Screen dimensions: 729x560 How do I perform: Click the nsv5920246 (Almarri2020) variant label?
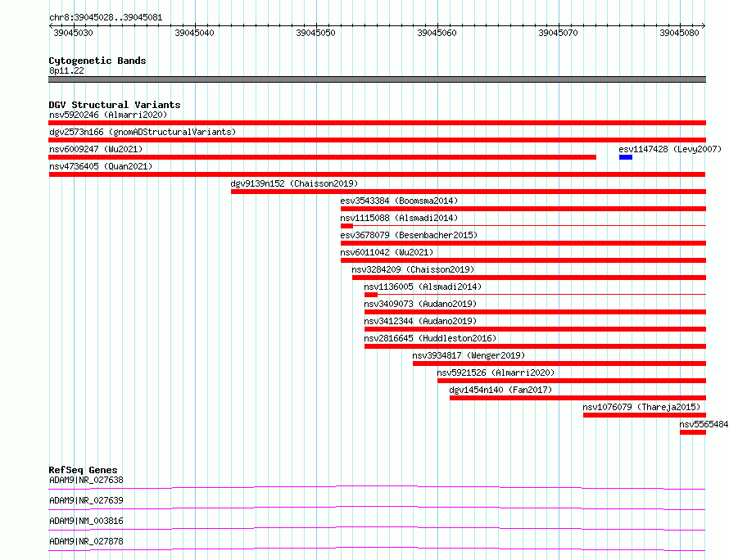(108, 115)
